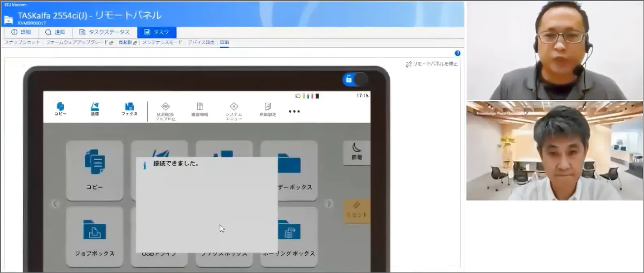Screen dimensions: 644x273
Task: Open the 詳細 tab with info icon
Action: tap(21, 32)
